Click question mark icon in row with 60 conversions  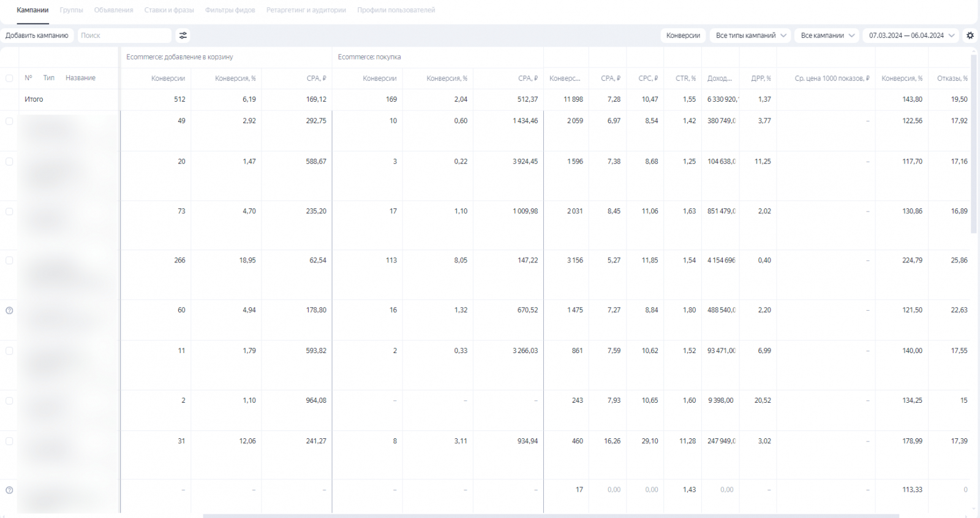[9, 311]
